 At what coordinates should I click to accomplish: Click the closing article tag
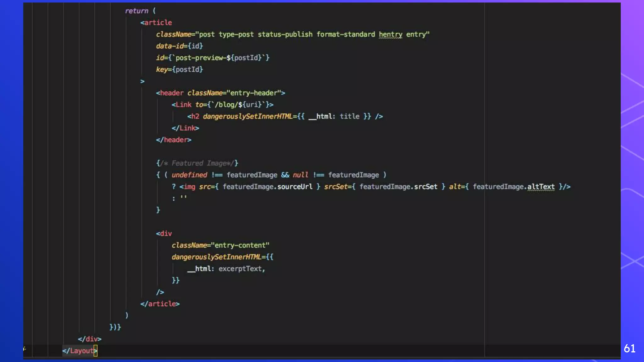160,304
